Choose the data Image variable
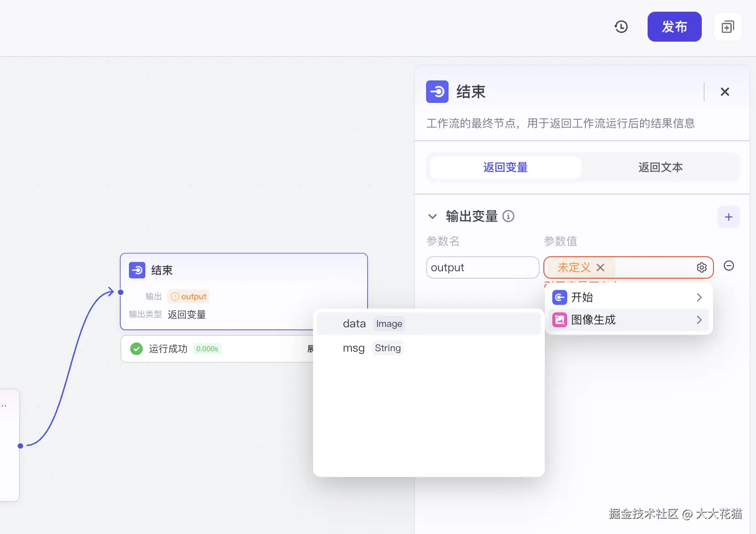 pos(428,324)
